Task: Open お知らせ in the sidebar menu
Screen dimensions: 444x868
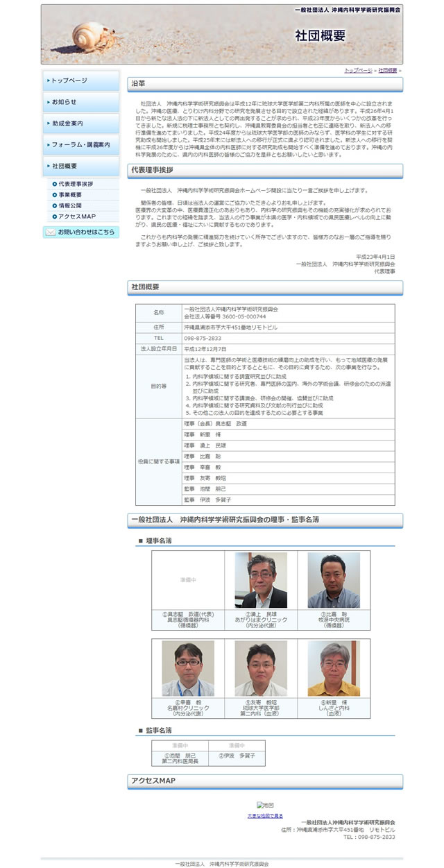Action: (80, 102)
